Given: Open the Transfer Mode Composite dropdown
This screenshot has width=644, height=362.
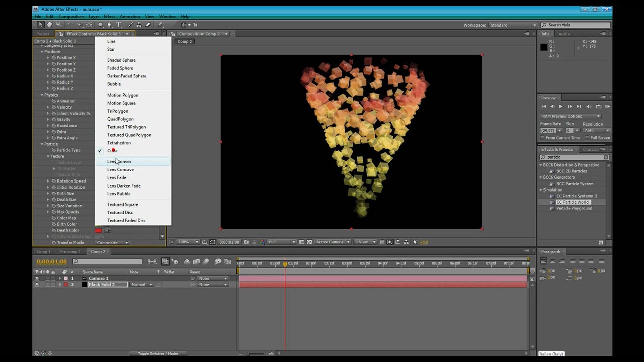Looking at the screenshot, I should click(112, 243).
